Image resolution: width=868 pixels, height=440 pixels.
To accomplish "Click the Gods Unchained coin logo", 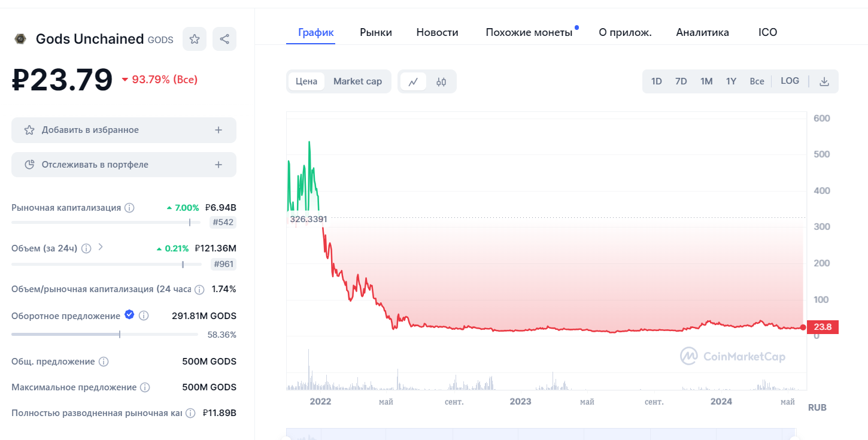I will click(x=20, y=40).
